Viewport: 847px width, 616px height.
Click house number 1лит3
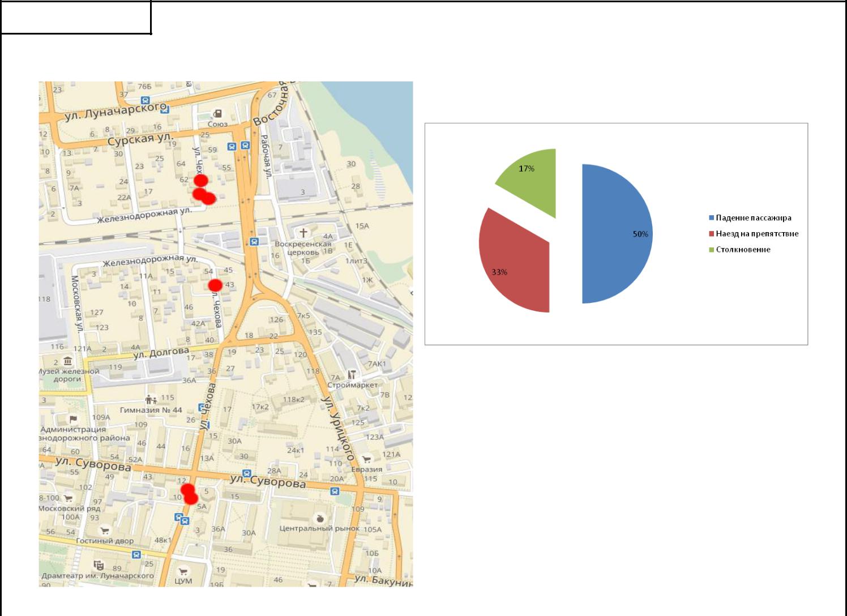pyautogui.click(x=356, y=261)
